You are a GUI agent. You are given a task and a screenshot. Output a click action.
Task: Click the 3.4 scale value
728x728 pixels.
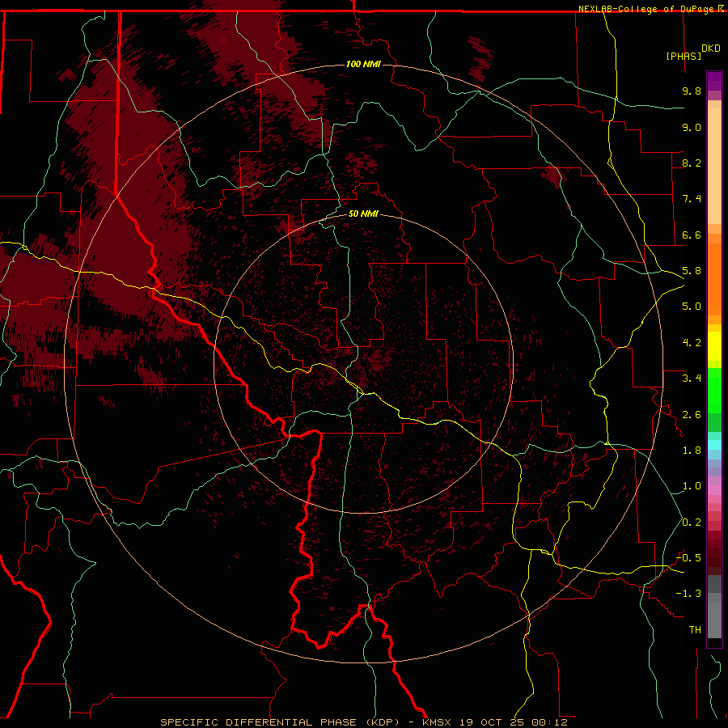pyautogui.click(x=692, y=379)
